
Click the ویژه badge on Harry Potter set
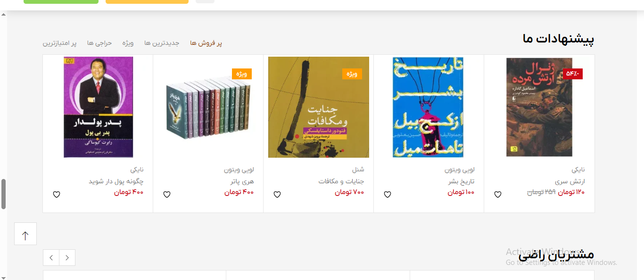241,74
